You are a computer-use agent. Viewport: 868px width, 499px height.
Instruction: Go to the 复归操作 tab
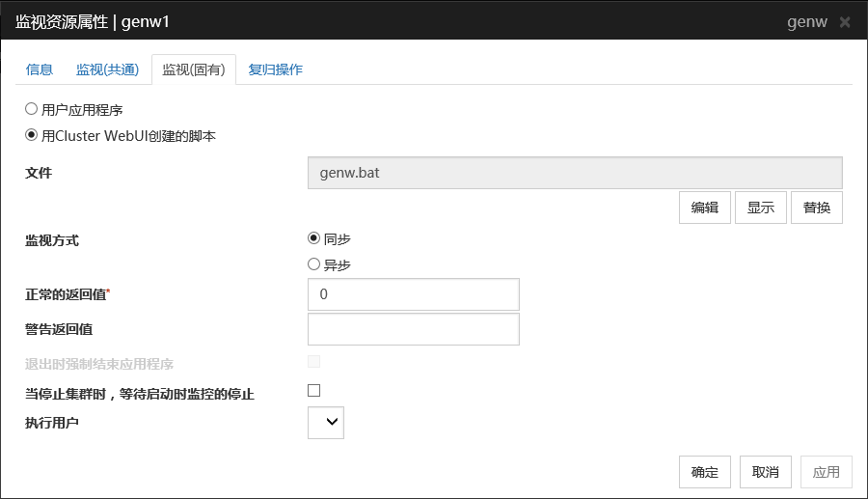[275, 69]
